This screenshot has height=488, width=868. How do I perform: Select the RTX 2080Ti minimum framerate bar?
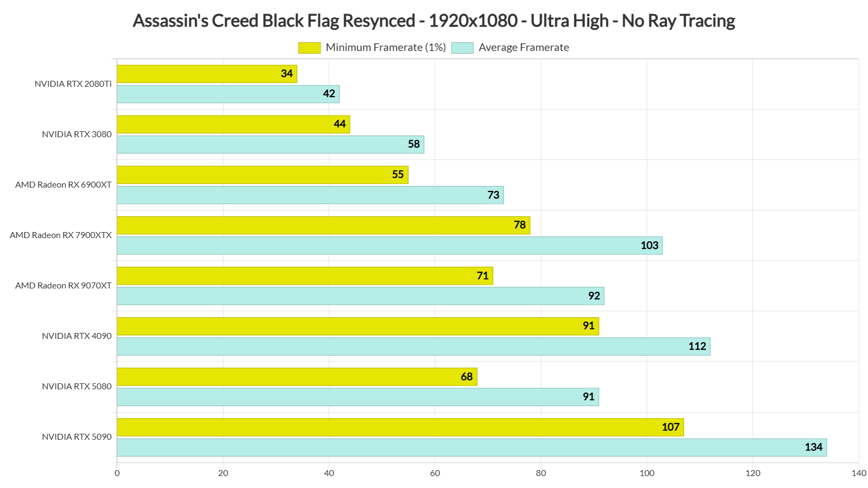(207, 74)
